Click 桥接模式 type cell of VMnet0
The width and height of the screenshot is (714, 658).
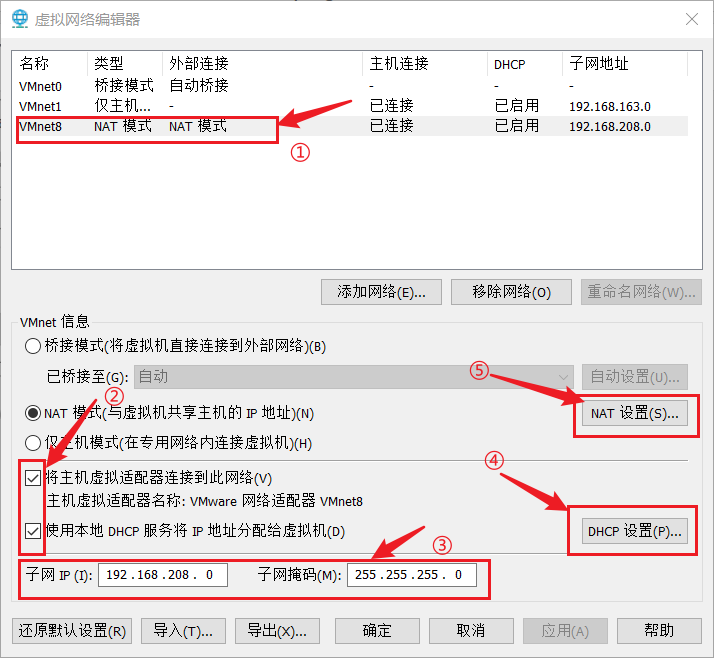pyautogui.click(x=124, y=86)
